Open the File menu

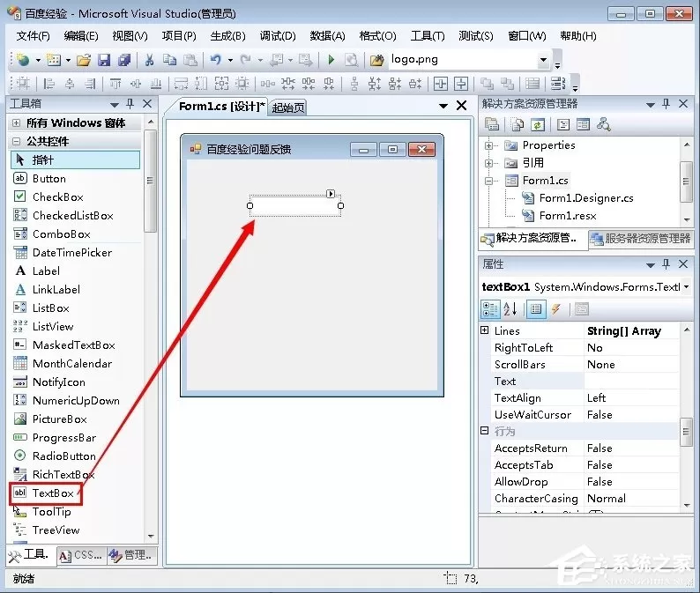click(33, 36)
